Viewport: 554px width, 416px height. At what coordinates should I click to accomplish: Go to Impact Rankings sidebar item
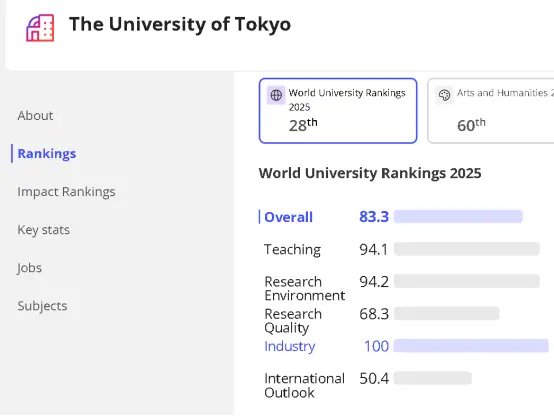[66, 192]
